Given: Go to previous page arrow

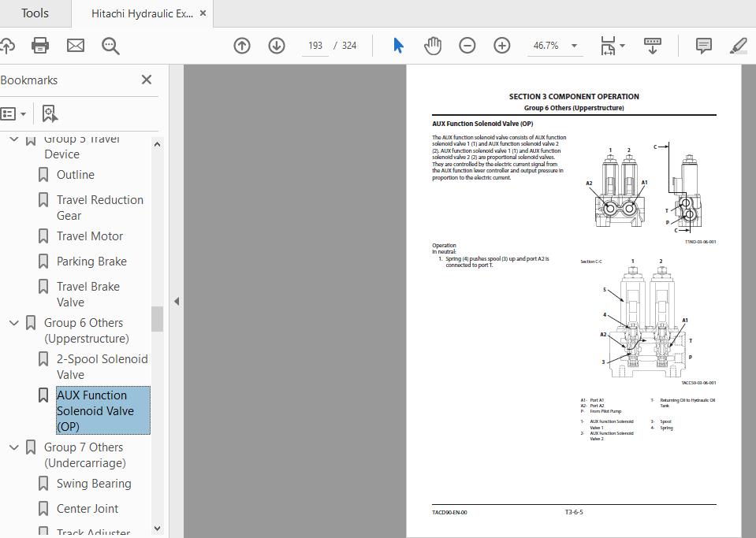Looking at the screenshot, I should click(x=242, y=46).
